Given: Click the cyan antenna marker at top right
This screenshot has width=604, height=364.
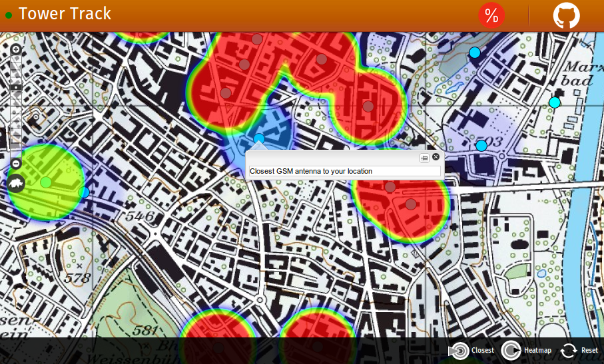Looking at the screenshot, I should [x=475, y=53].
